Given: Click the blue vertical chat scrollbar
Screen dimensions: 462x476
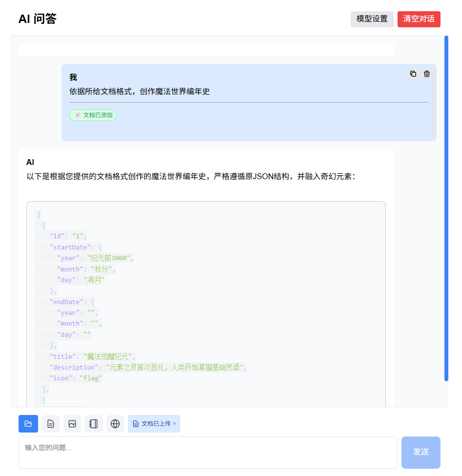Looking at the screenshot, I should (446, 208).
